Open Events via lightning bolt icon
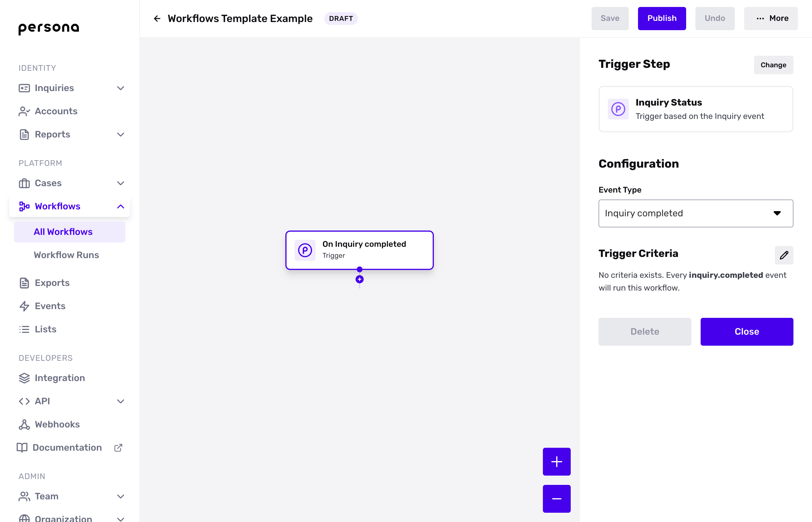Screen dimensions: 812x522 [24, 306]
